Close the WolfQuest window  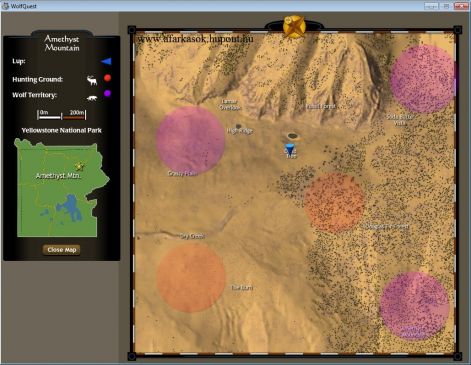(461, 6)
